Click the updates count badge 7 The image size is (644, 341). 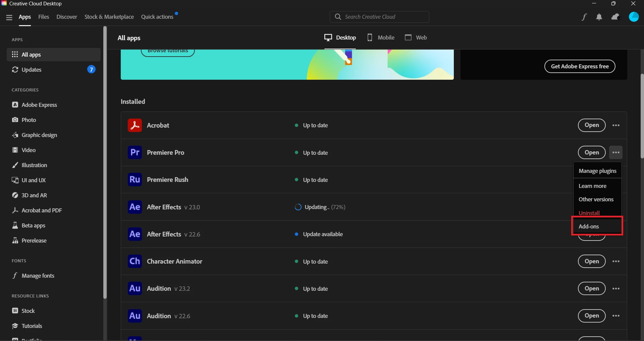pos(91,69)
